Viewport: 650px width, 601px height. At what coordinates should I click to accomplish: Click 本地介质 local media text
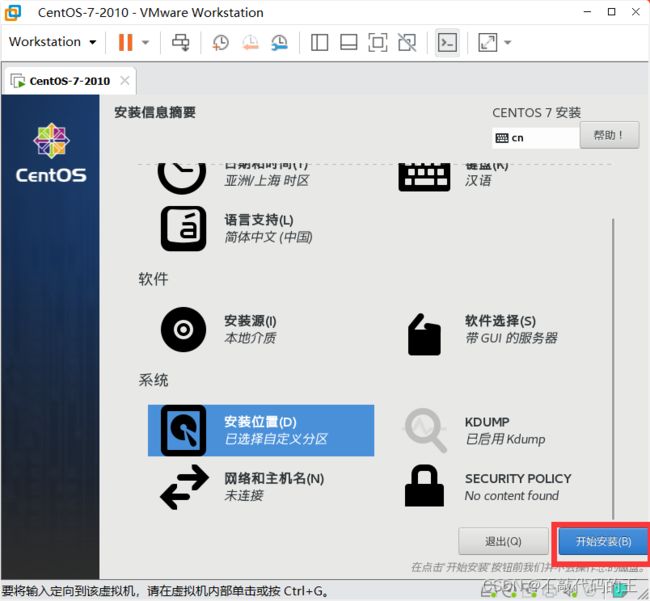[x=250, y=338]
